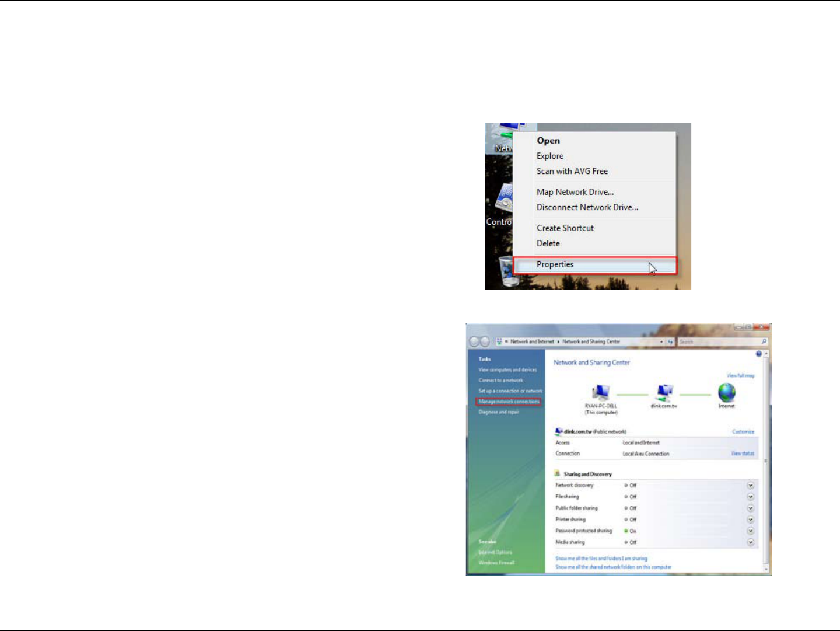Open Manage network connections link

(x=509, y=402)
